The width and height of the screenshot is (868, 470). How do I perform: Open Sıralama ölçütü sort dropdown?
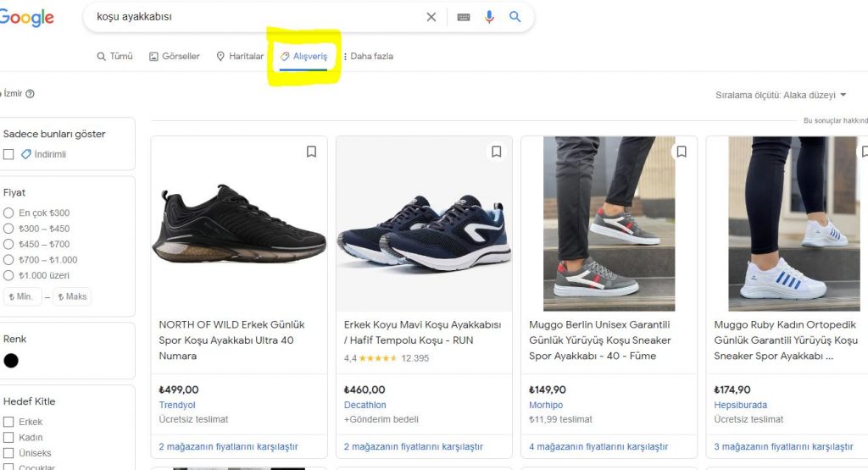[x=781, y=95]
